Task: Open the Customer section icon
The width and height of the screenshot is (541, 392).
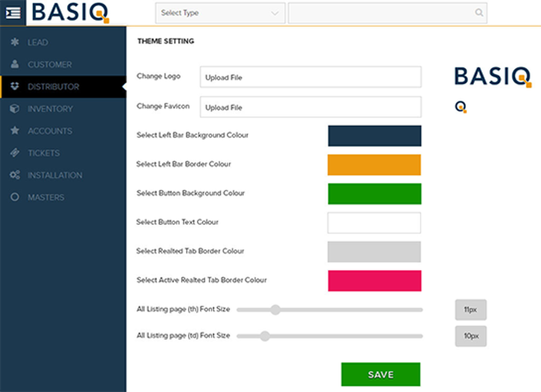Action: pos(15,64)
